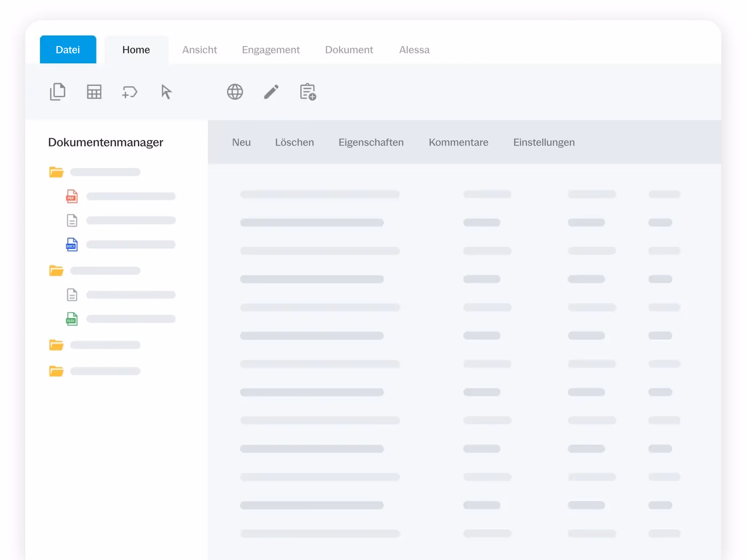Click the Neu button
747x560 pixels.
click(x=241, y=142)
